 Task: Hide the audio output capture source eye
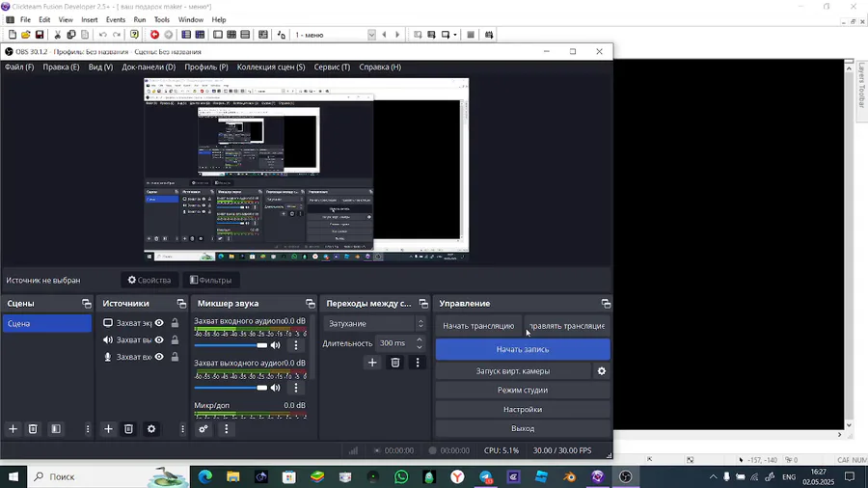pyautogui.click(x=159, y=339)
